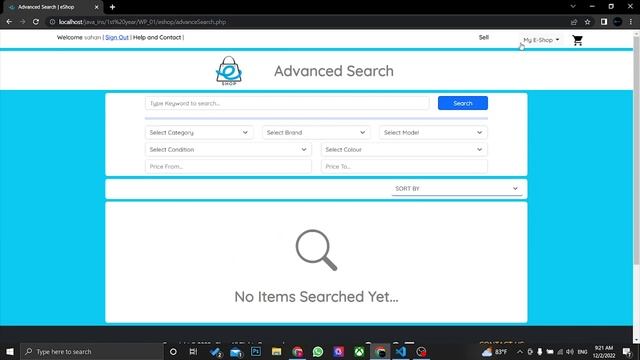Click the Sell link
The width and height of the screenshot is (640, 360).
click(484, 37)
